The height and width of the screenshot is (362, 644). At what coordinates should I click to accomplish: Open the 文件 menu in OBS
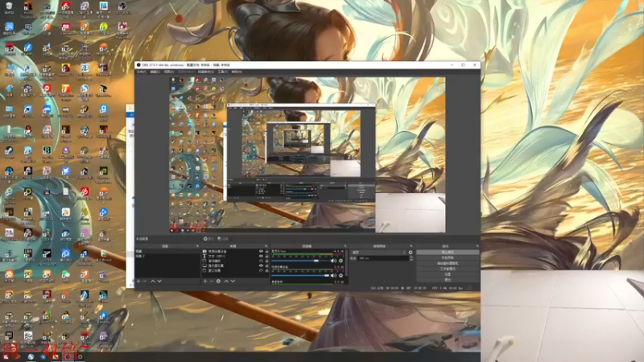141,72
